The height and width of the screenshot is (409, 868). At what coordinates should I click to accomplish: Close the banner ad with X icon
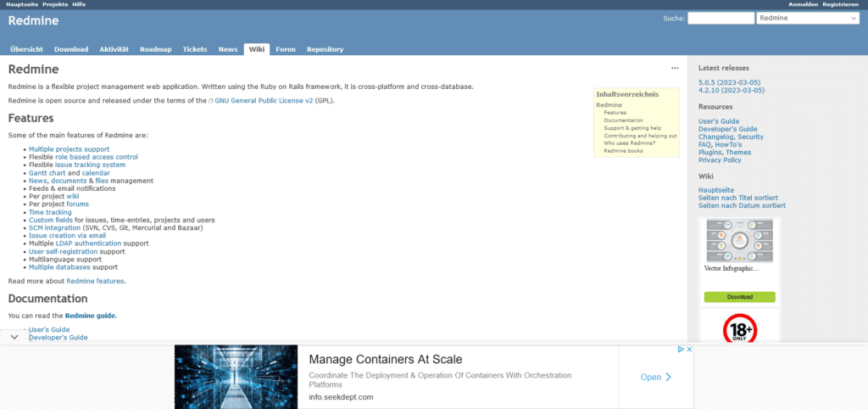(689, 350)
